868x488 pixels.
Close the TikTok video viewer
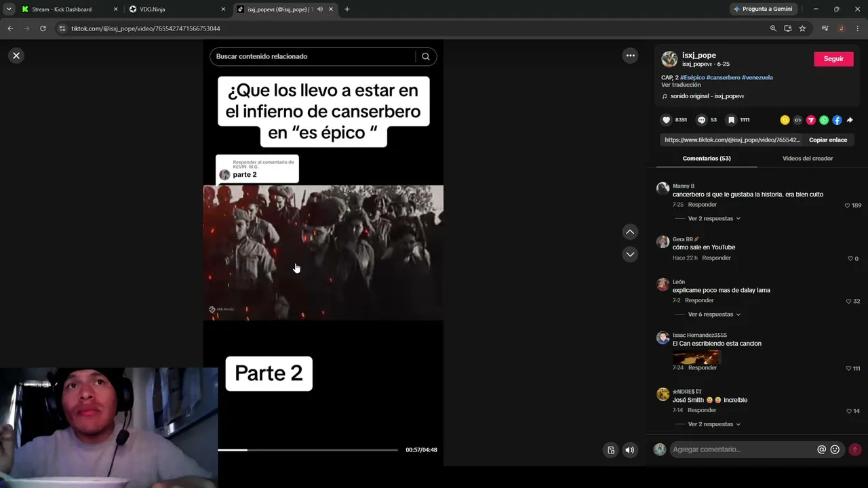coord(16,56)
